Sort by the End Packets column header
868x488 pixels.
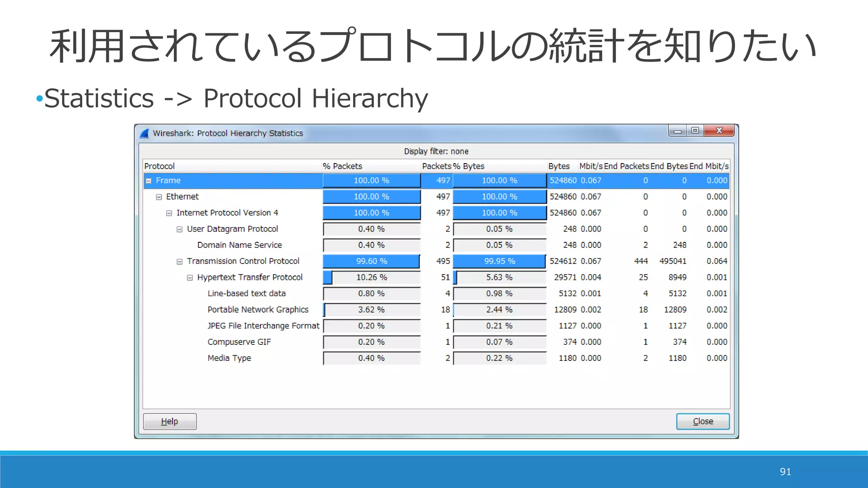(626, 166)
